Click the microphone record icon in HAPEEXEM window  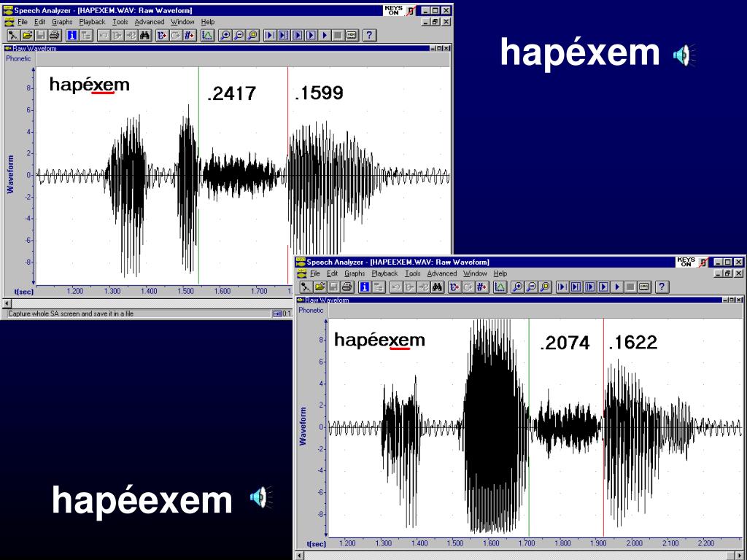coord(306,287)
